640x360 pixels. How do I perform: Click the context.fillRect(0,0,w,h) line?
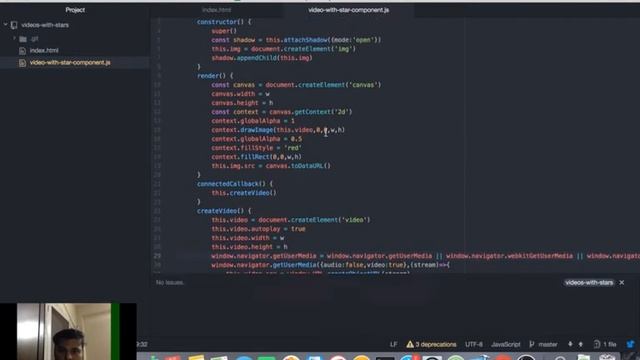coord(256,157)
